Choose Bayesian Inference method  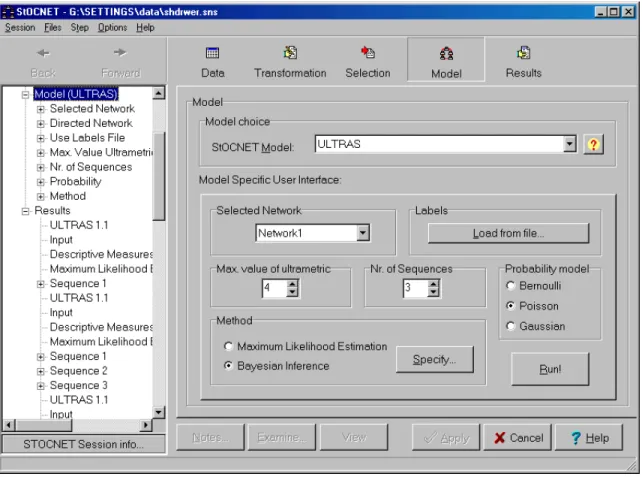228,365
